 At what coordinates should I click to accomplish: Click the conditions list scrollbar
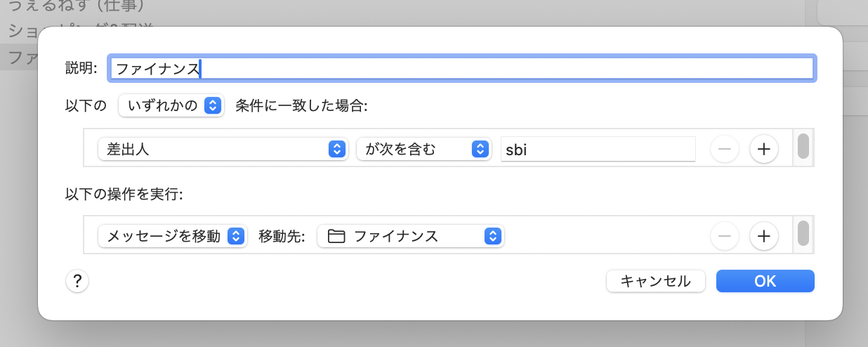(803, 146)
